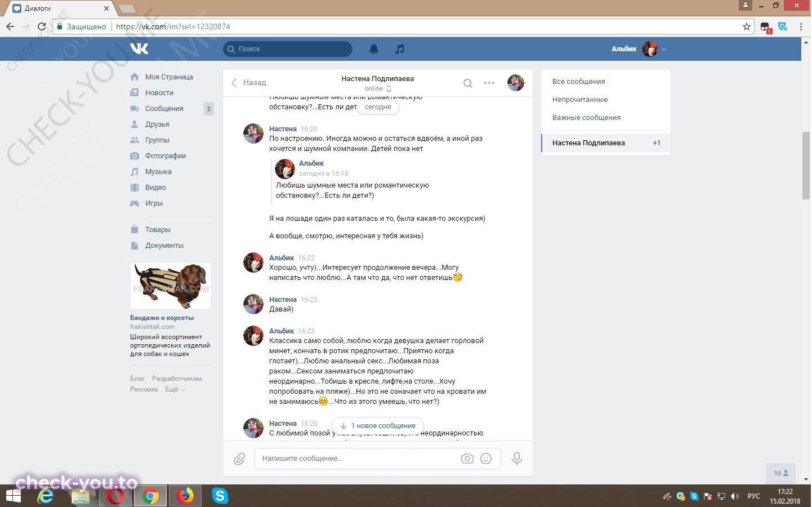Open Chrome three-dots menu
This screenshot has width=812, height=507.
[x=801, y=26]
